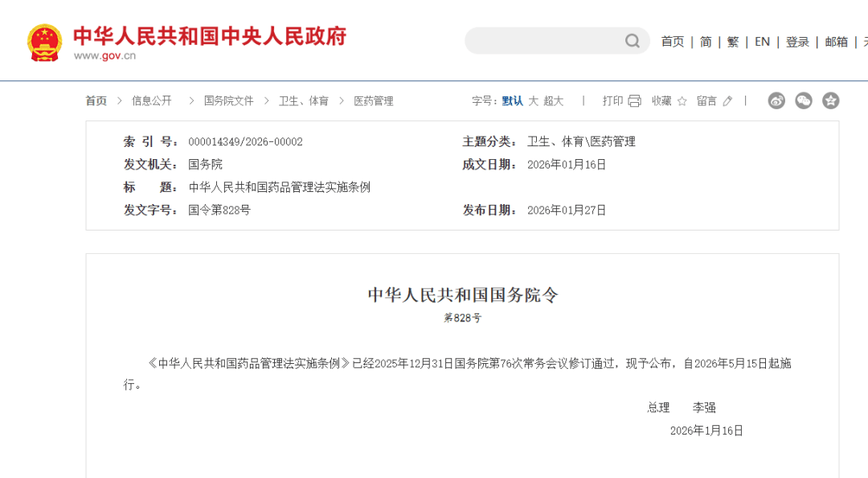The height and width of the screenshot is (478, 868).
Task: Set font size to 超大
Action: tap(554, 101)
